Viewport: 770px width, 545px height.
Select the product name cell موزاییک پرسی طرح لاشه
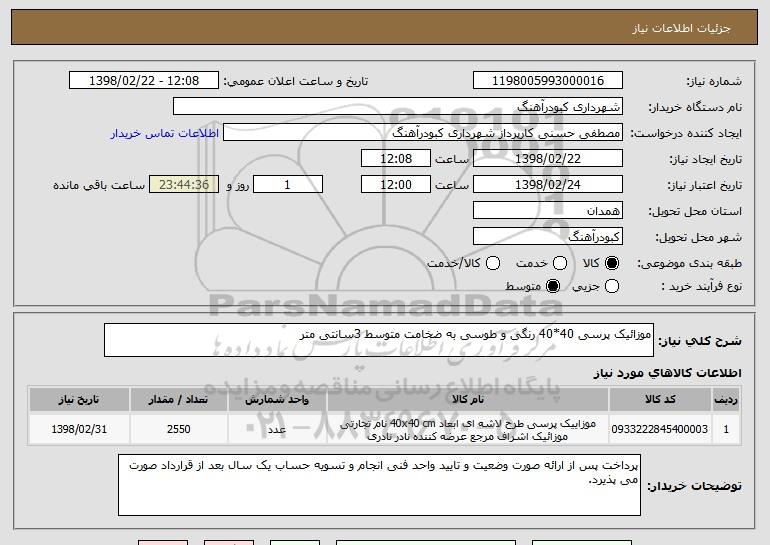tap(468, 430)
